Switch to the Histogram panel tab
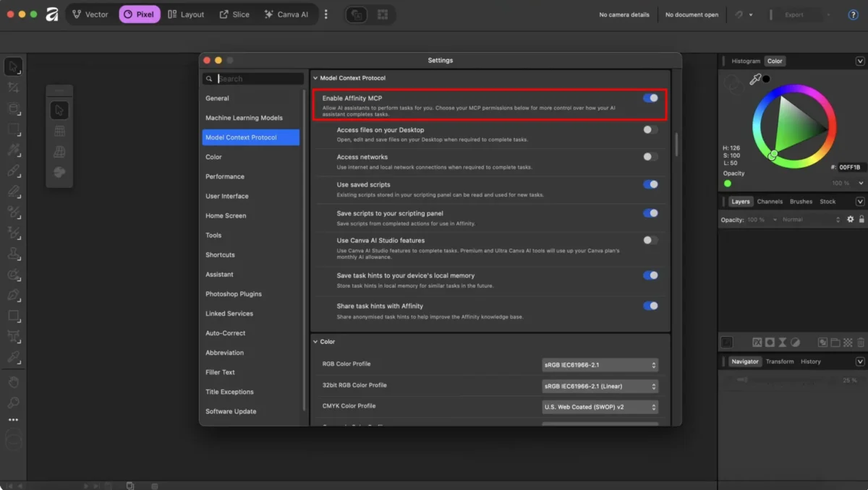The height and width of the screenshot is (490, 868). (x=746, y=61)
